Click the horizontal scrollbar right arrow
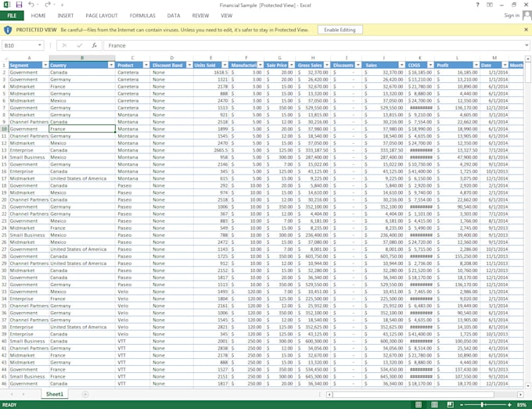 pyautogui.click(x=520, y=394)
